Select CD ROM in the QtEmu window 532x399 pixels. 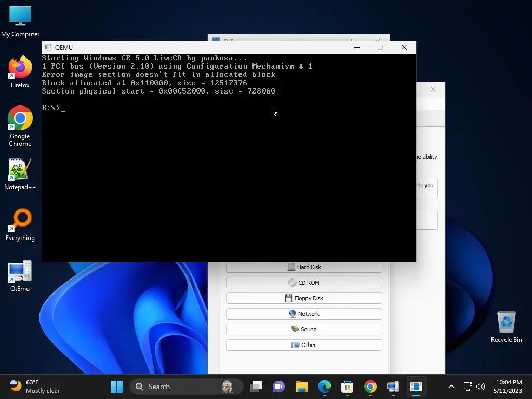[x=304, y=283]
